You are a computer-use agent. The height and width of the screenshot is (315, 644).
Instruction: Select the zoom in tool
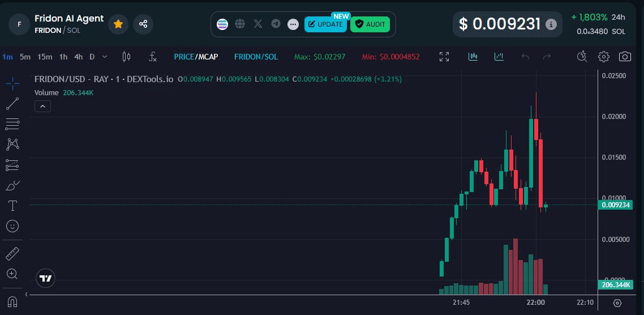point(12,274)
